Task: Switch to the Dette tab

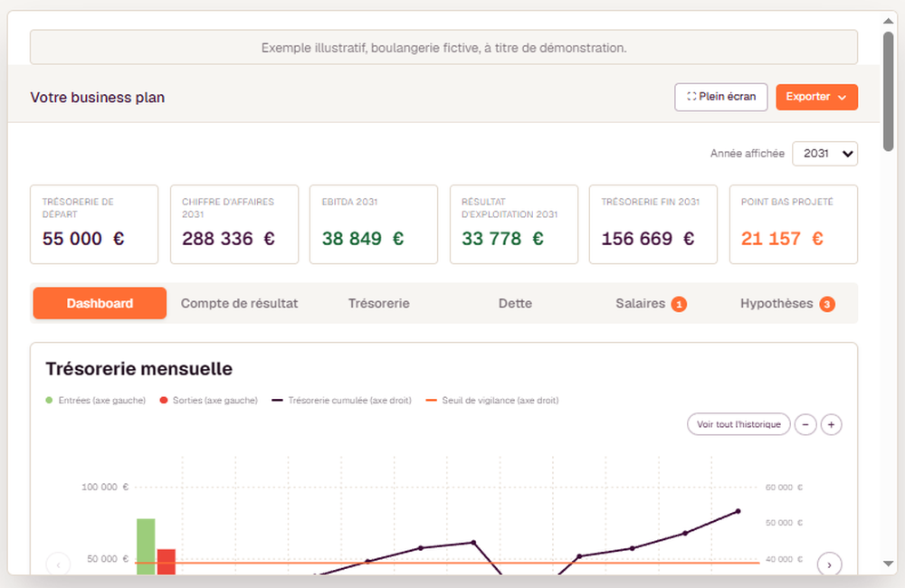Action: coord(516,304)
